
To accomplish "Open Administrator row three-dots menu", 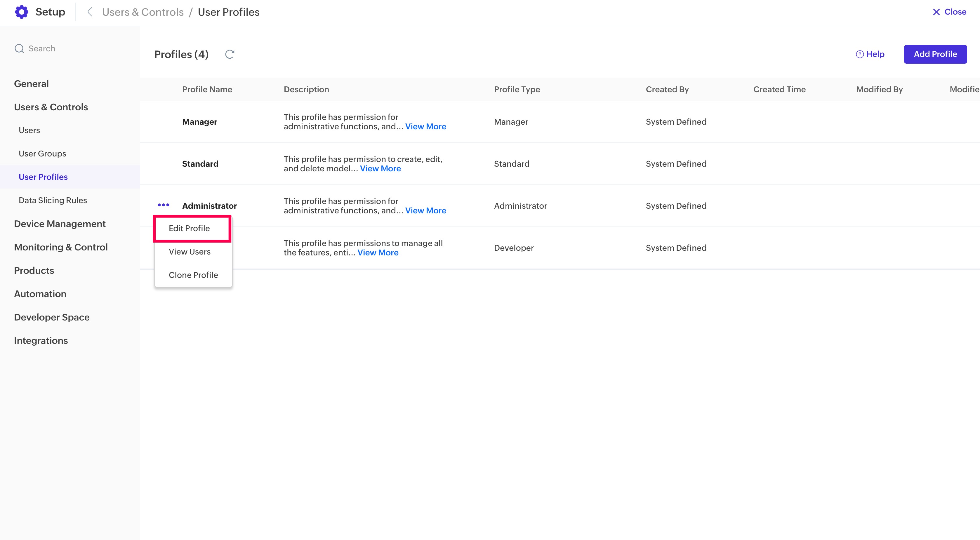I will (x=163, y=205).
